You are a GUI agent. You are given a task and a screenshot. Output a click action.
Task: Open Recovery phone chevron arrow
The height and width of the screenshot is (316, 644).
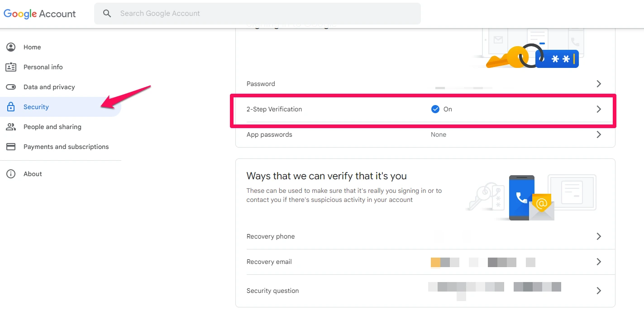599,236
